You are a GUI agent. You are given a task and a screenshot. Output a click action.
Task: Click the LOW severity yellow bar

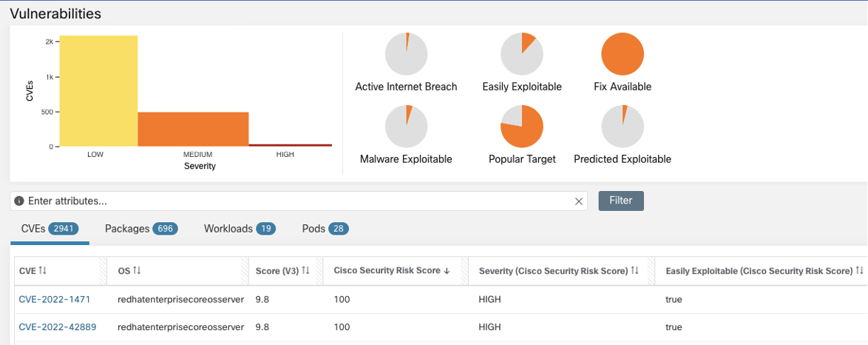coord(98,90)
